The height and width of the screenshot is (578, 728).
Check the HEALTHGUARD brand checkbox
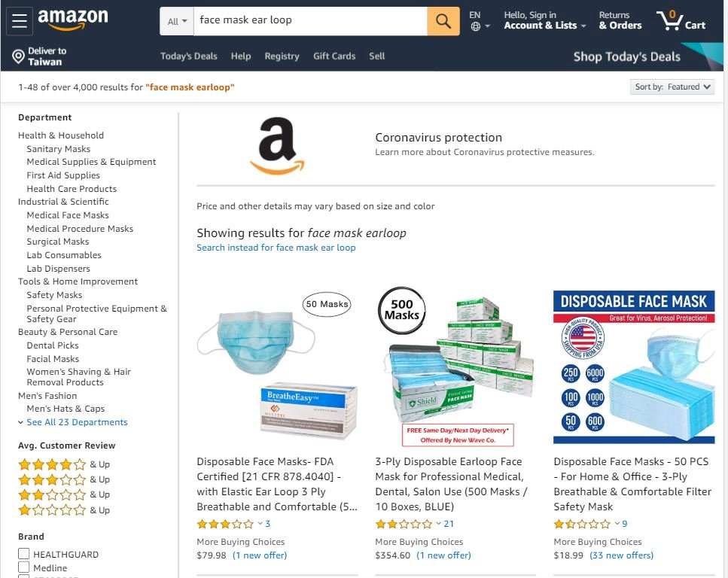[23, 554]
